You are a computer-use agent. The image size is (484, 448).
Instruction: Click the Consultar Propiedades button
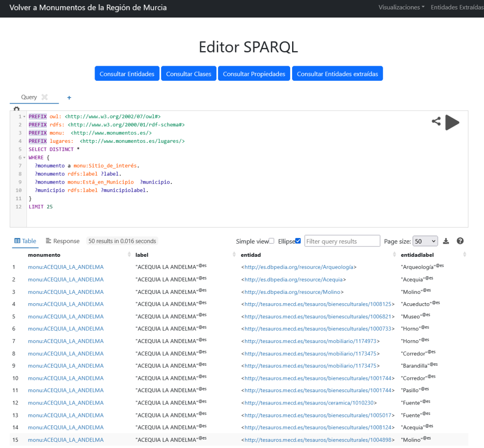[254, 74]
